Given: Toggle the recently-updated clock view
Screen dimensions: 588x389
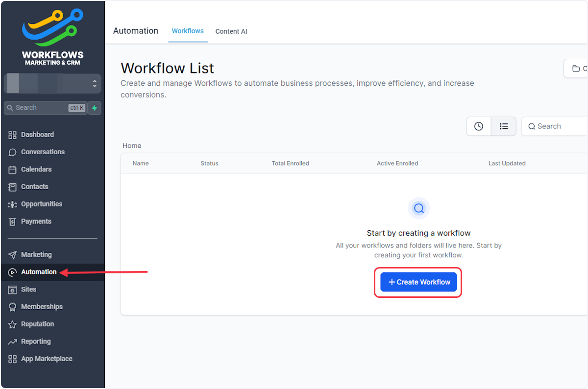Looking at the screenshot, I should (478, 126).
